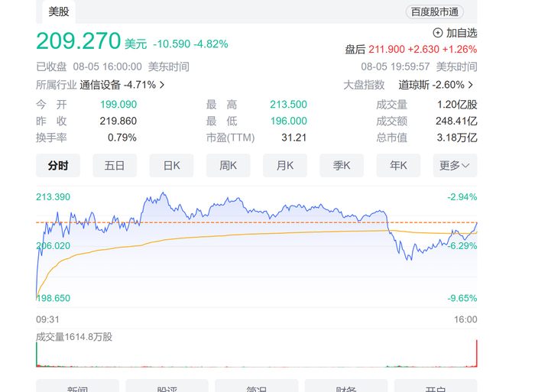Image resolution: width=535 pixels, height=392 pixels.
Task: Click the chevron after 通信设备 industry
Action: [162, 85]
